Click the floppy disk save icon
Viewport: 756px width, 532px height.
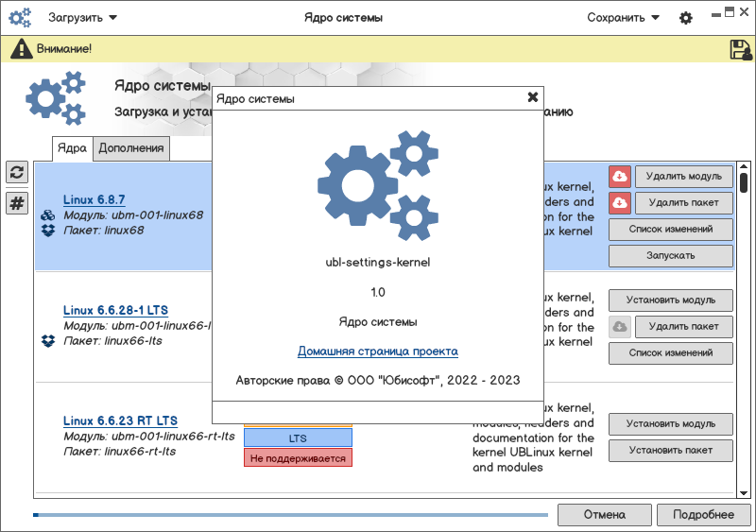pos(740,49)
